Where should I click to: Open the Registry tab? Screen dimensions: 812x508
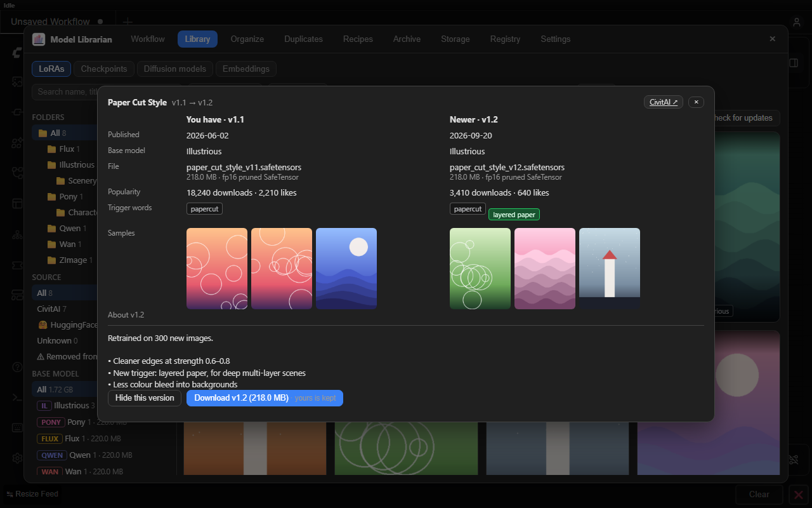coord(505,39)
